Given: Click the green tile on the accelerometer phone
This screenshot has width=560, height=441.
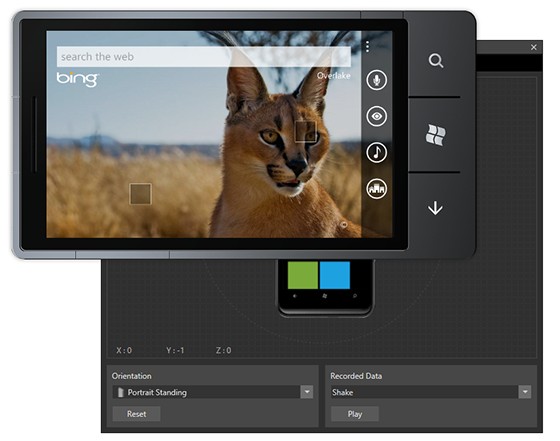Looking at the screenshot, I should pos(302,275).
